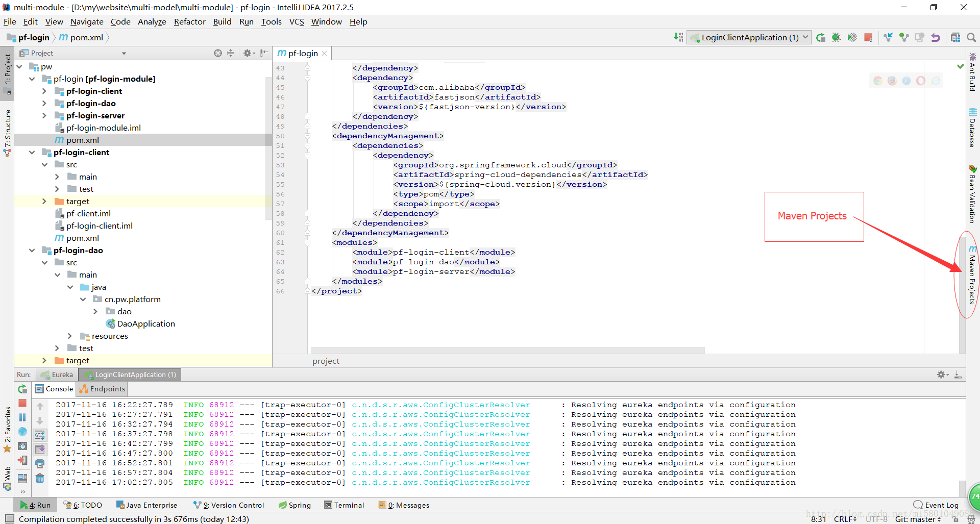
Task: Open Project view type dropdown
Action: click(x=124, y=53)
